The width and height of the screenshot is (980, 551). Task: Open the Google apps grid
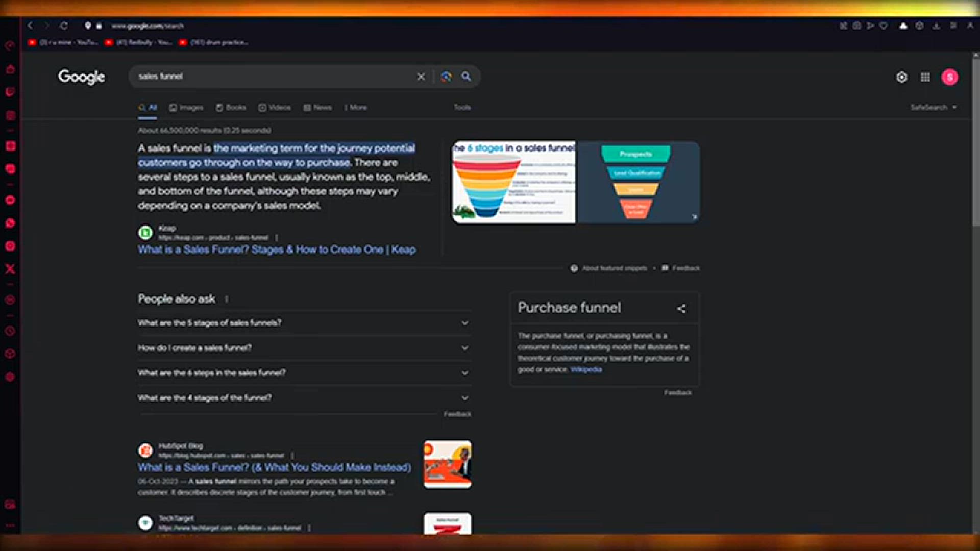click(x=925, y=77)
